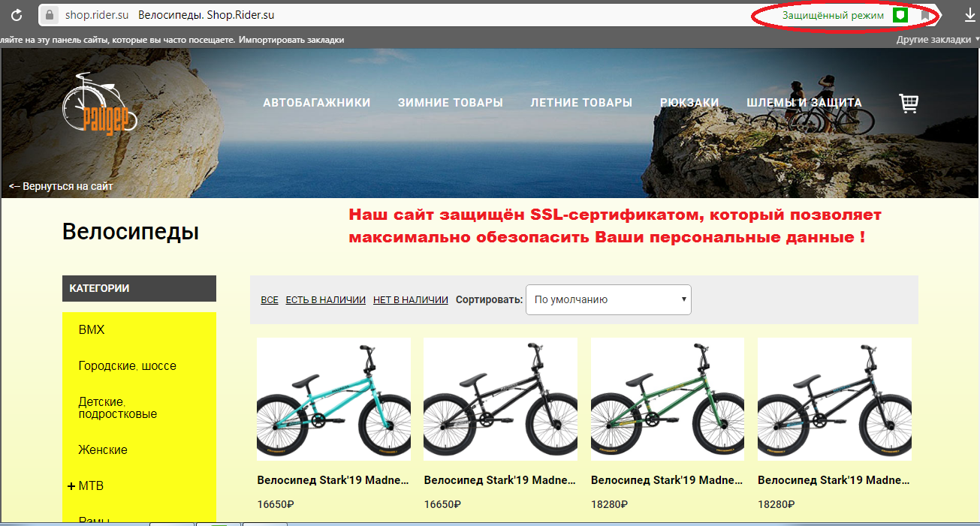Click the bookmark flag icon in address bar
This screenshot has width=980, height=526.
pyautogui.click(x=926, y=15)
